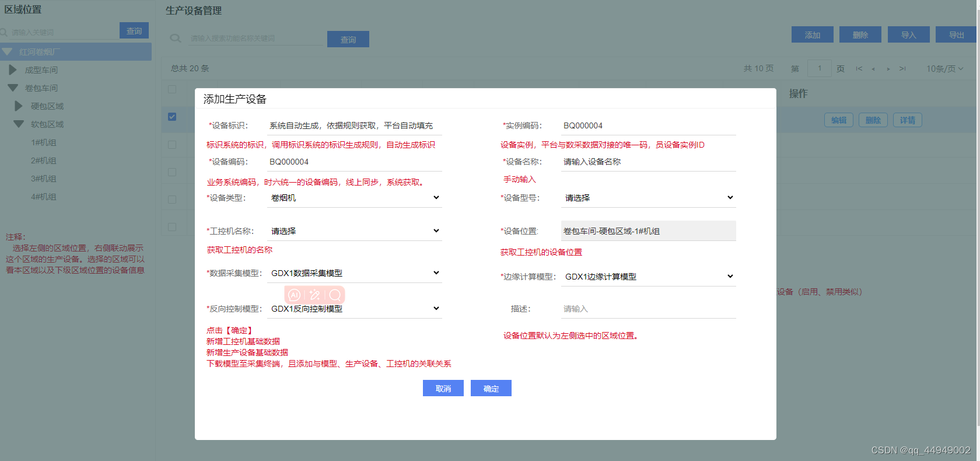Click the 设备位置 read-only field

coord(649,231)
